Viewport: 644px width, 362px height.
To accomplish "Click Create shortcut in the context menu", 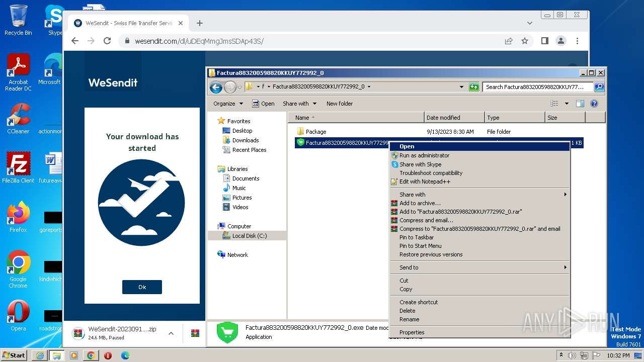I will pyautogui.click(x=479, y=302).
